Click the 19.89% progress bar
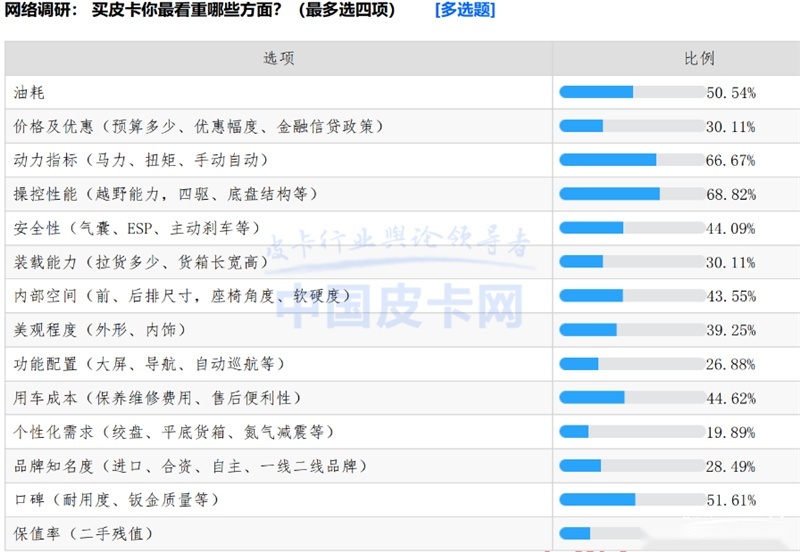Image resolution: width=800 pixels, height=552 pixels. click(632, 432)
